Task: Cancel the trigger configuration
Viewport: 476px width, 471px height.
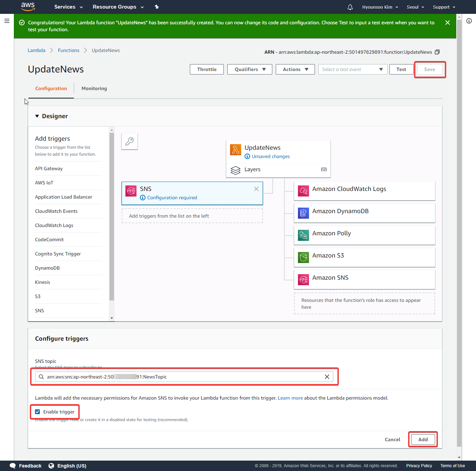Action: tap(393, 439)
